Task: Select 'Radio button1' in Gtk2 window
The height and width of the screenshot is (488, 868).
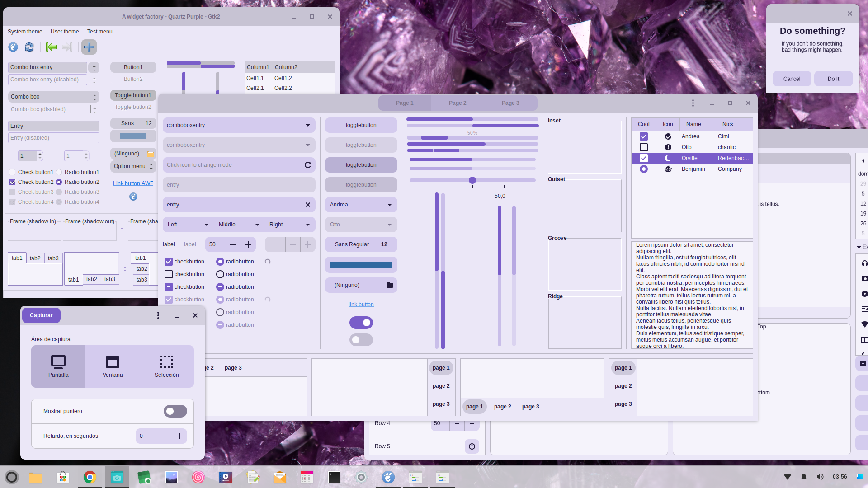Action: (59, 172)
